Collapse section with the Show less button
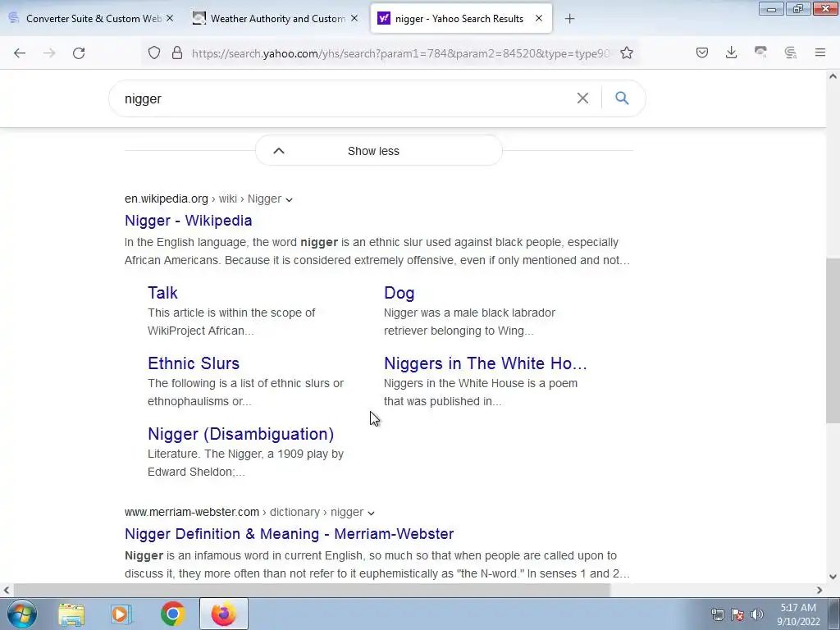 (x=379, y=151)
